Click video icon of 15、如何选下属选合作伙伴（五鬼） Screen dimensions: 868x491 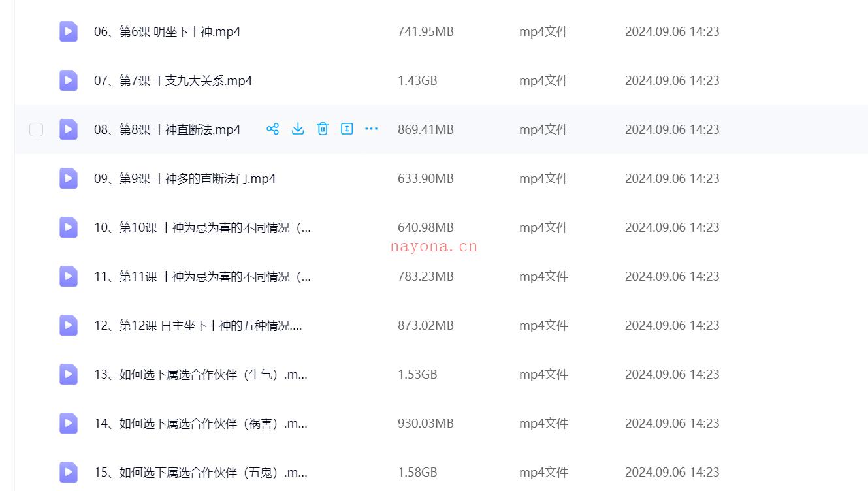click(69, 472)
